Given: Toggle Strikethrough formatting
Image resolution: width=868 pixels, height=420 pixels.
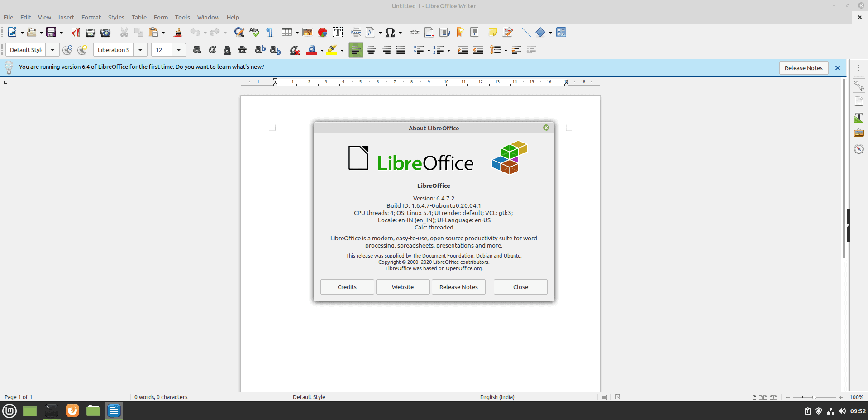Looking at the screenshot, I should click(x=242, y=50).
